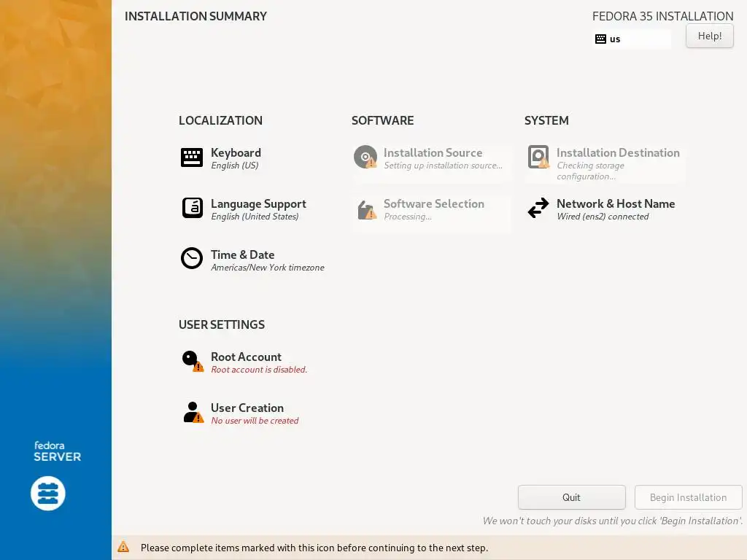Open Keyboard settings via keyboard icon
Image resolution: width=747 pixels, height=560 pixels.
coord(192,157)
